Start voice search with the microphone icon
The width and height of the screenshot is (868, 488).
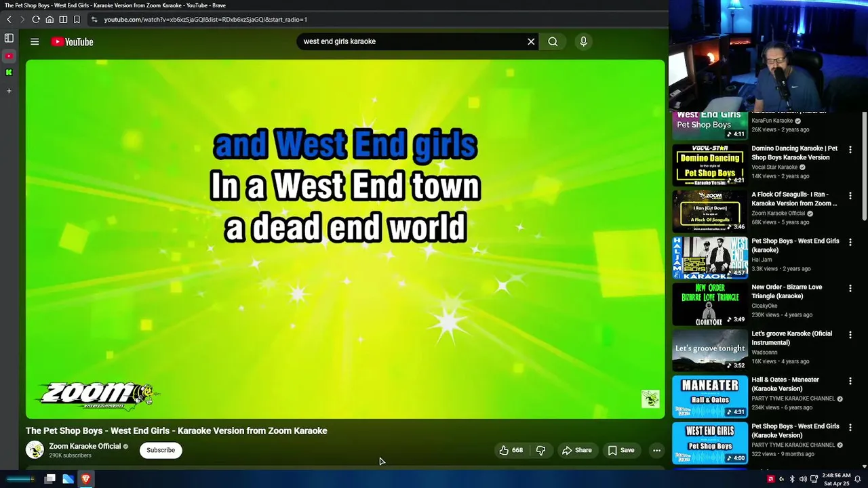tap(583, 42)
